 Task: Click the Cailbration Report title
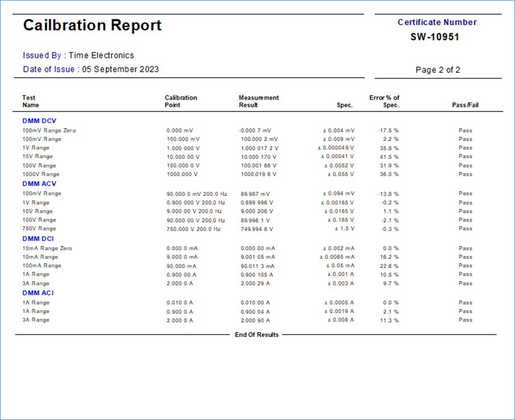click(92, 26)
